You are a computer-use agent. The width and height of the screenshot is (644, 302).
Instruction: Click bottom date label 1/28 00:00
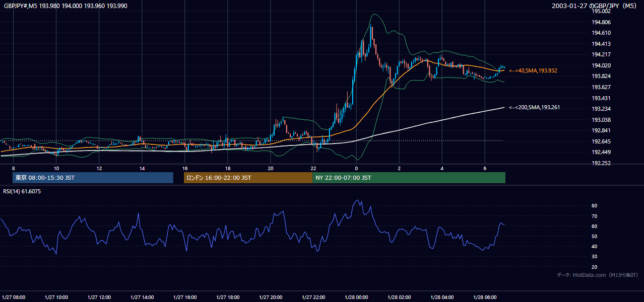click(356, 297)
